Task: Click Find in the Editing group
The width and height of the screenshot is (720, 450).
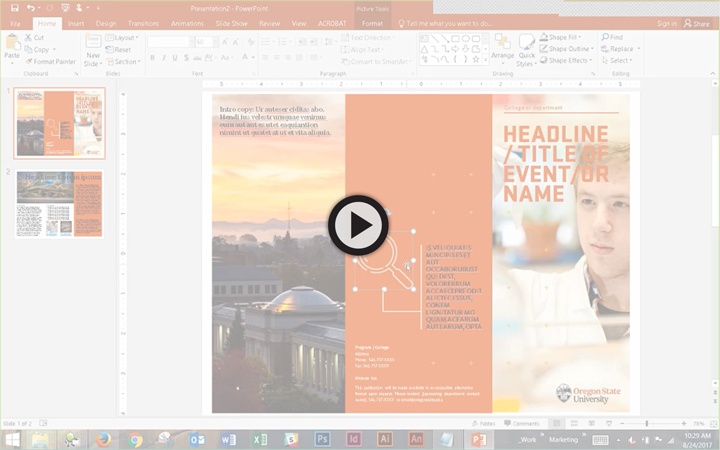Action: [x=612, y=37]
